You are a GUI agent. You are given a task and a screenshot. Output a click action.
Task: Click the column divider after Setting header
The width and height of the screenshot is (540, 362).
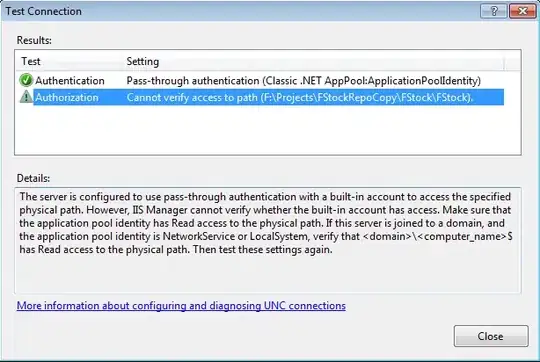pos(504,62)
